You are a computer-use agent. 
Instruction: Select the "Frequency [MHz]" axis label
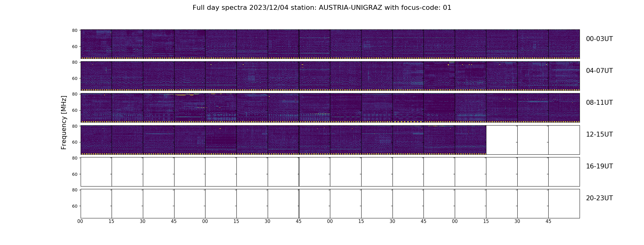[64, 123]
